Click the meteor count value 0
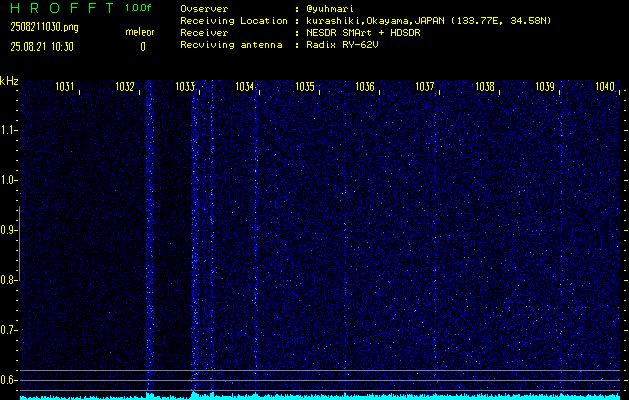The width and height of the screenshot is (629, 400). (143, 47)
